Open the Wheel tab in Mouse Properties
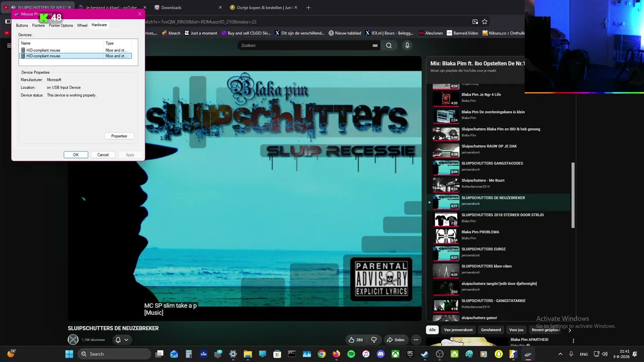Viewport: 644px width, 362px height. (x=82, y=25)
